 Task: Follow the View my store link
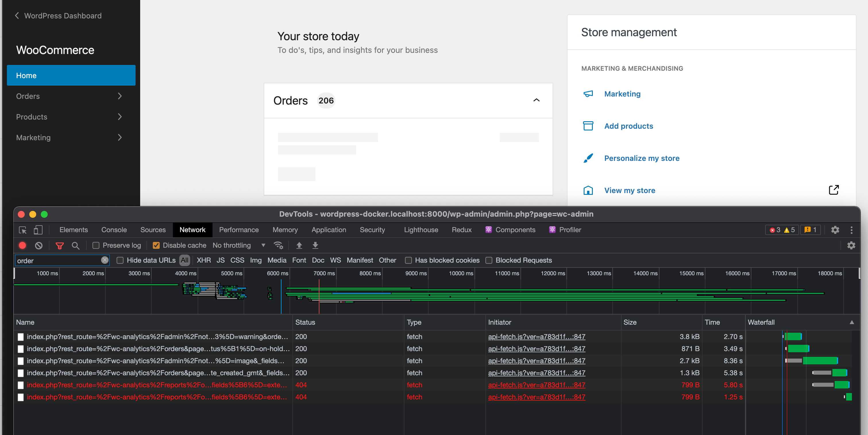tap(629, 190)
